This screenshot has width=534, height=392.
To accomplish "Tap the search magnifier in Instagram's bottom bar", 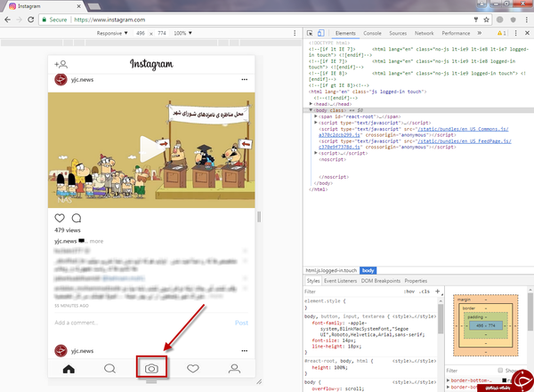I will [x=109, y=369].
